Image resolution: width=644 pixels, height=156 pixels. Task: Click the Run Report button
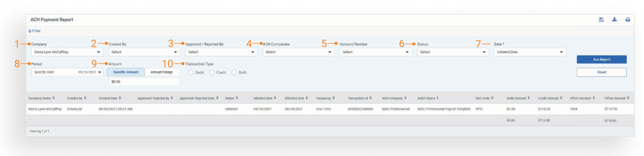point(601,60)
